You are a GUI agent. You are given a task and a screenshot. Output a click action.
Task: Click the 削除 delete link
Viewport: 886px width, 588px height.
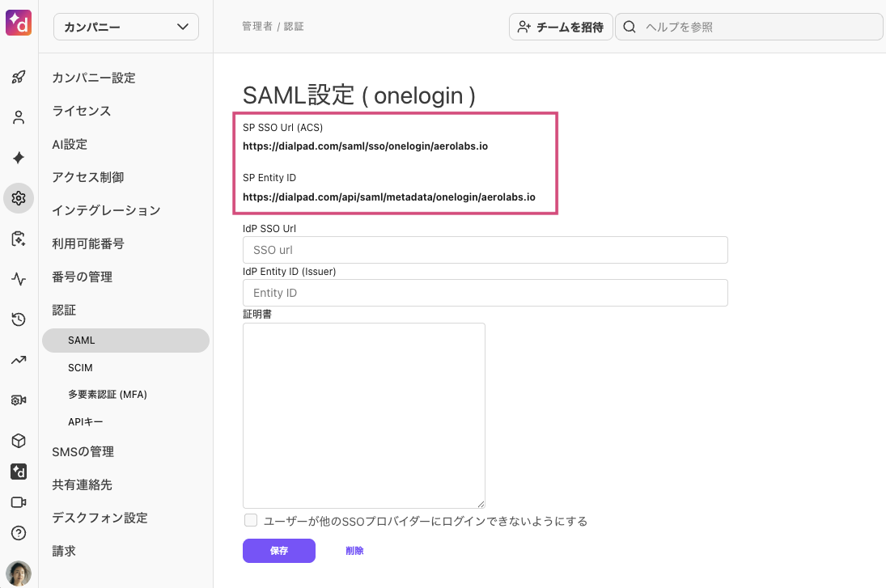pos(355,551)
